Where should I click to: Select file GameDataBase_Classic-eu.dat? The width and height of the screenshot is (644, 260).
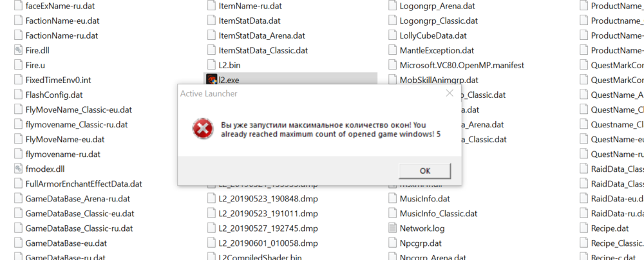click(79, 213)
